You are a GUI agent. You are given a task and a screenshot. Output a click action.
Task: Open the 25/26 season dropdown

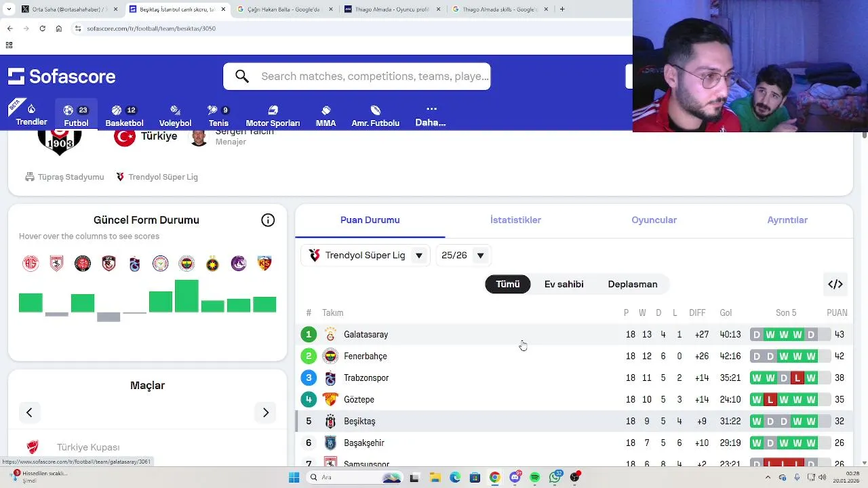[463, 256]
